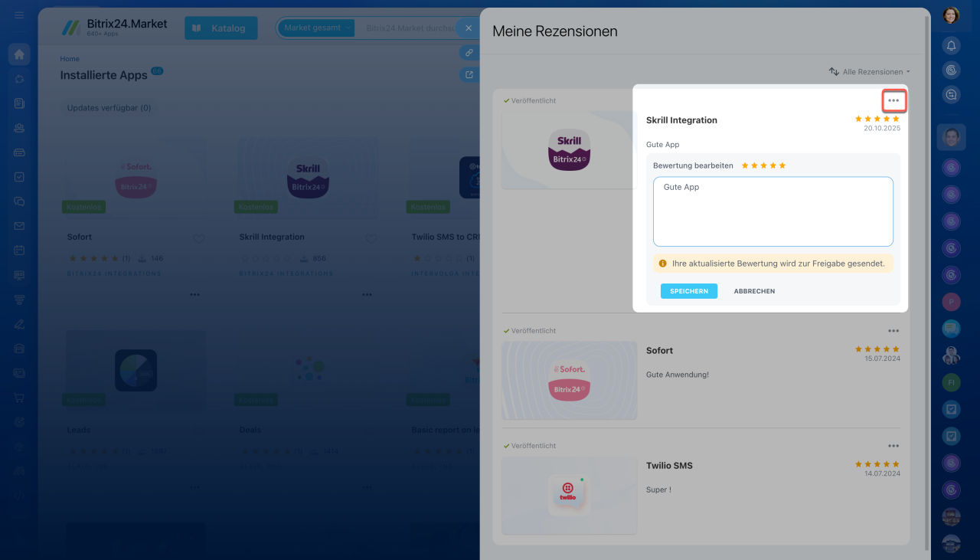The height and width of the screenshot is (560, 980).
Task: Open the code brackets icon in left sidebar
Action: coord(19,496)
